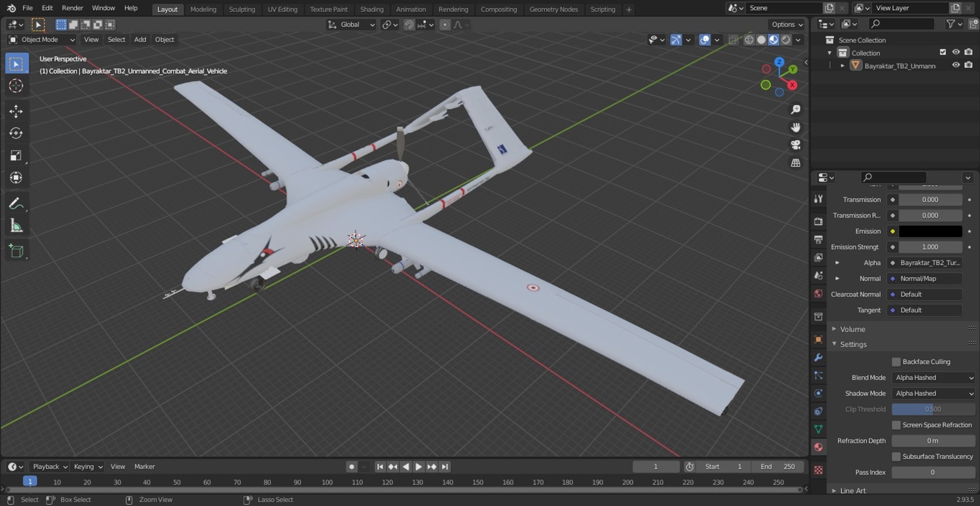Open the Physics properties tab
Viewport: 980px width, 506px height.
tap(818, 393)
